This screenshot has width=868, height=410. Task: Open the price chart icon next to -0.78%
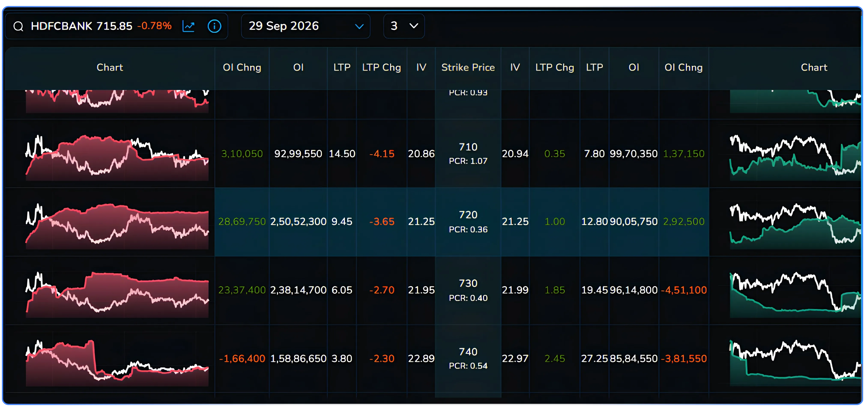click(189, 26)
